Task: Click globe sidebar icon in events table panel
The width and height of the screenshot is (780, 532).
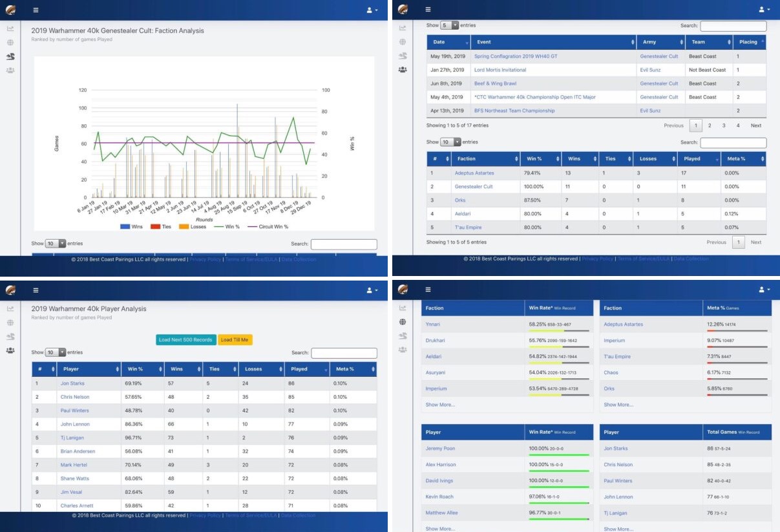Action: tap(403, 42)
